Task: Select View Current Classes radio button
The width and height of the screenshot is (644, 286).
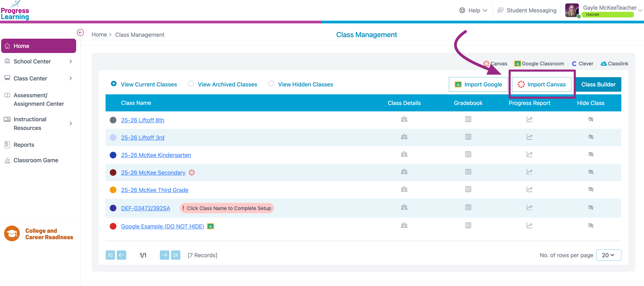Action: click(x=113, y=84)
